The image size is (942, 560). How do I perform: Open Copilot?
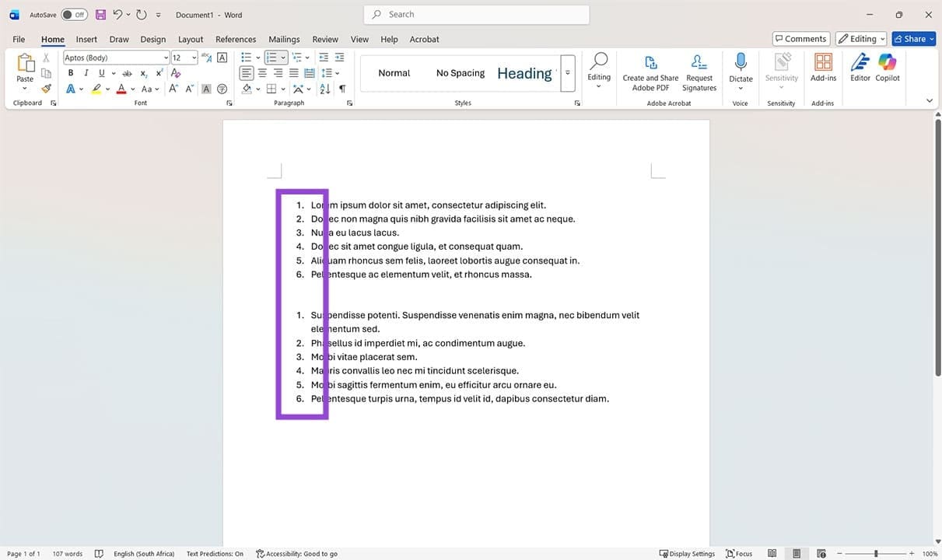tap(887, 68)
